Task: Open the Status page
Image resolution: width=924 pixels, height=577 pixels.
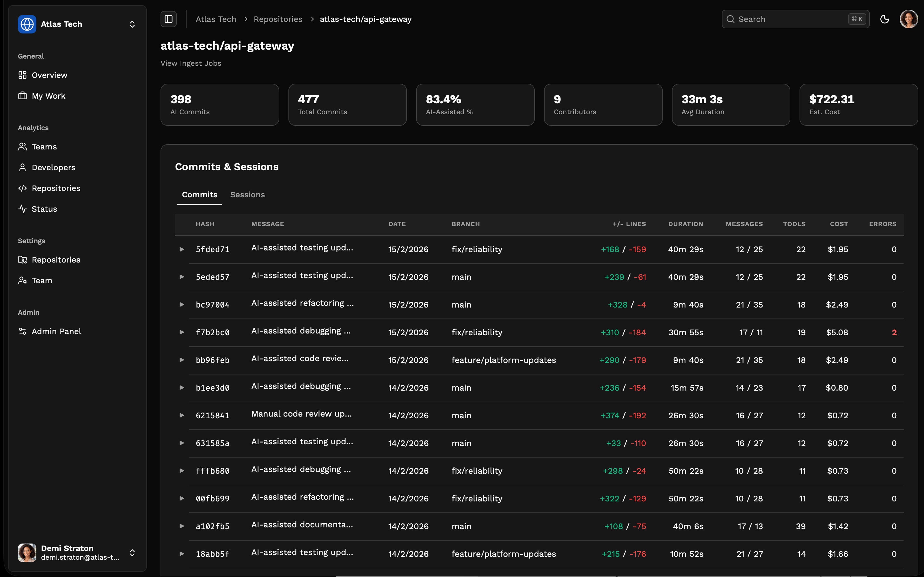Action: [44, 209]
